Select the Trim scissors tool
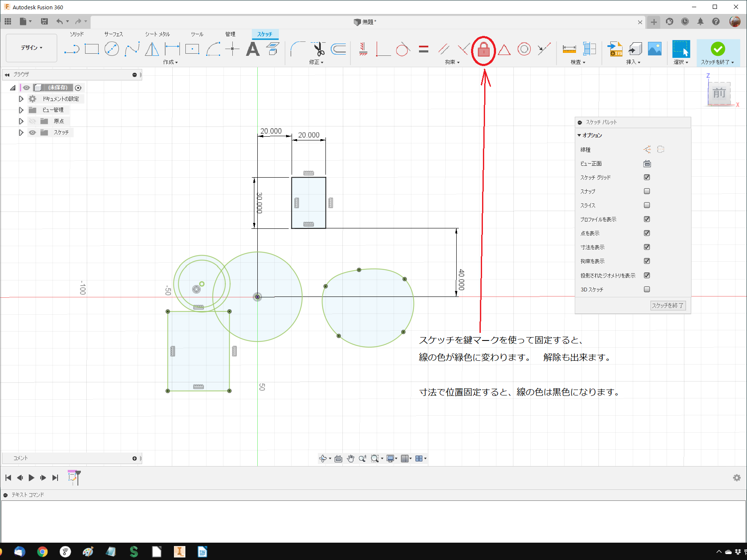Image resolution: width=747 pixels, height=560 pixels. click(x=319, y=49)
